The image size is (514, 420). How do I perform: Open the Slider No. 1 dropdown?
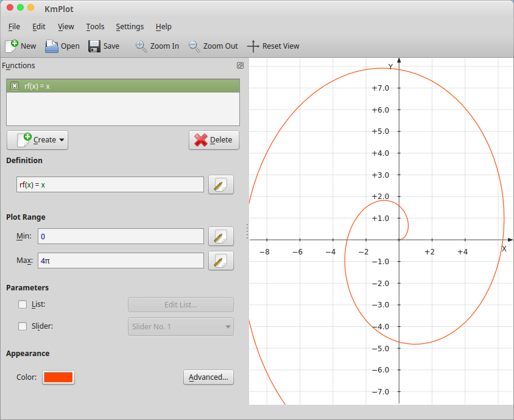(x=180, y=326)
